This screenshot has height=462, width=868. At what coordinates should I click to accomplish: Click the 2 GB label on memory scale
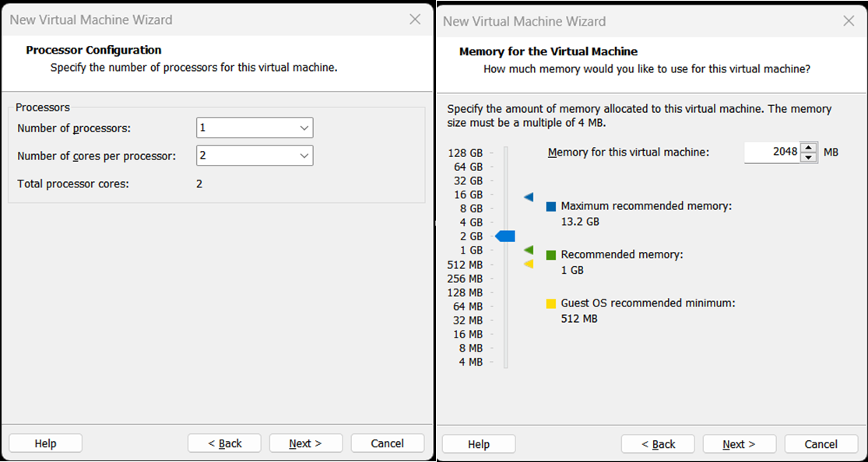(471, 236)
